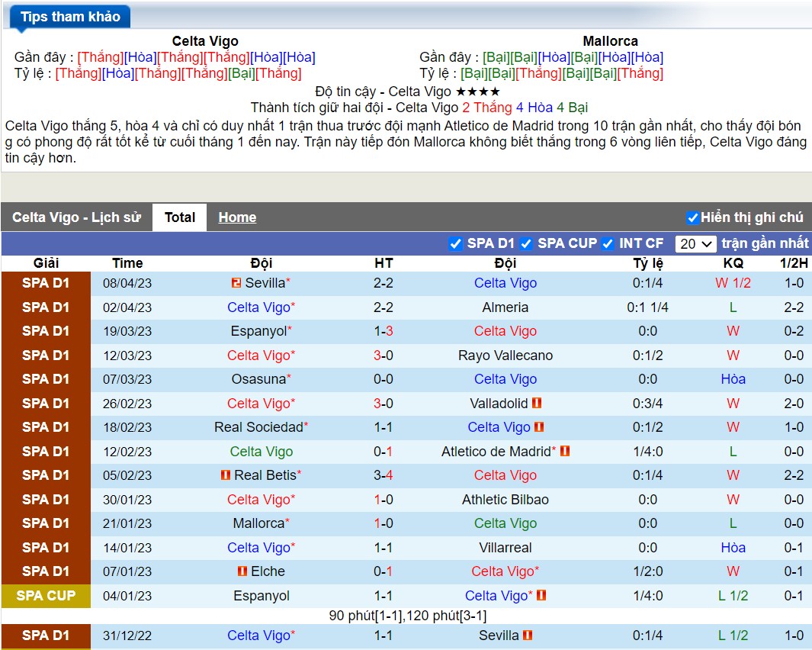812x650 pixels.
Task: Open the Tips tham khảo tab
Action: [70, 17]
